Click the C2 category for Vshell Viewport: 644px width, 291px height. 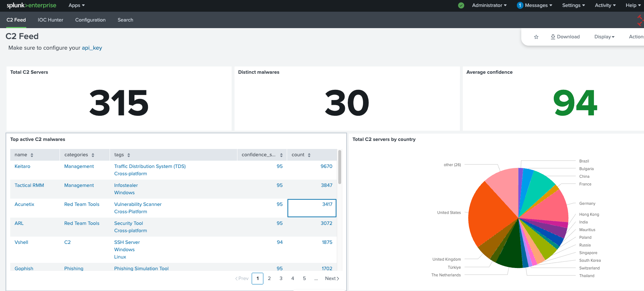click(68, 242)
